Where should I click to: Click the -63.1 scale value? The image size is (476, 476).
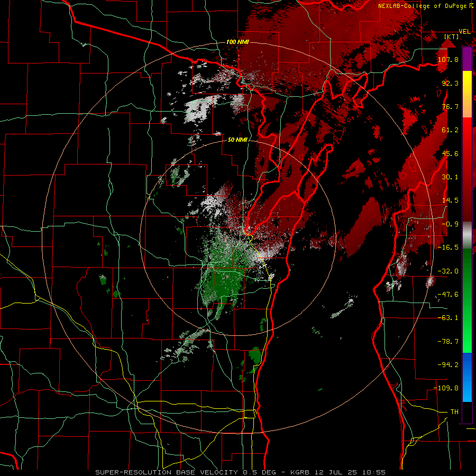pyautogui.click(x=448, y=318)
